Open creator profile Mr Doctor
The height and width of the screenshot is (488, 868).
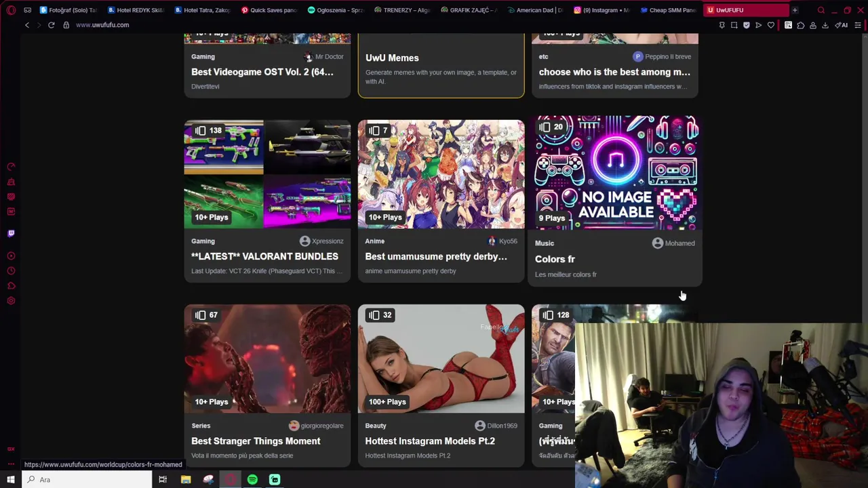(323, 57)
